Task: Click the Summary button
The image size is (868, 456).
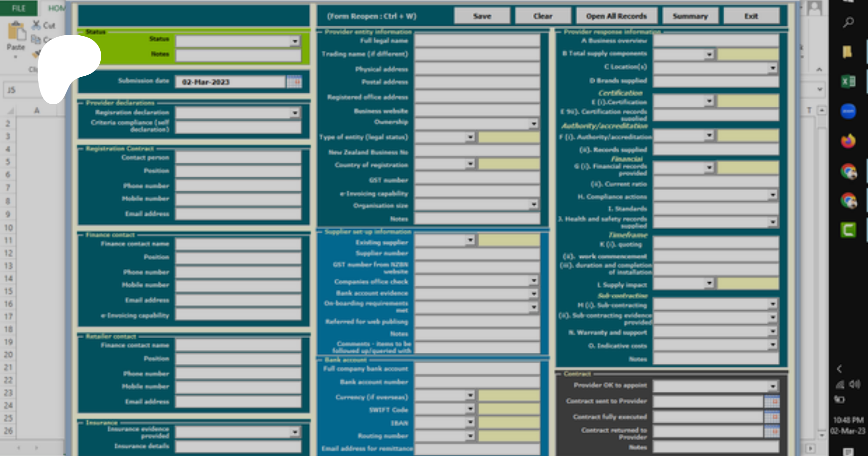Action: click(690, 16)
